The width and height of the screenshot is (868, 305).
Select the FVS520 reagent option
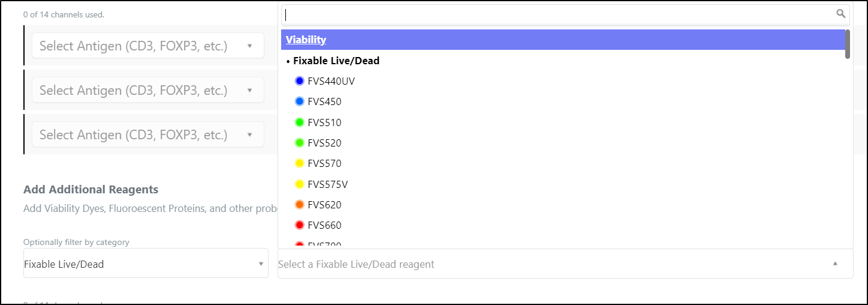(x=562, y=143)
